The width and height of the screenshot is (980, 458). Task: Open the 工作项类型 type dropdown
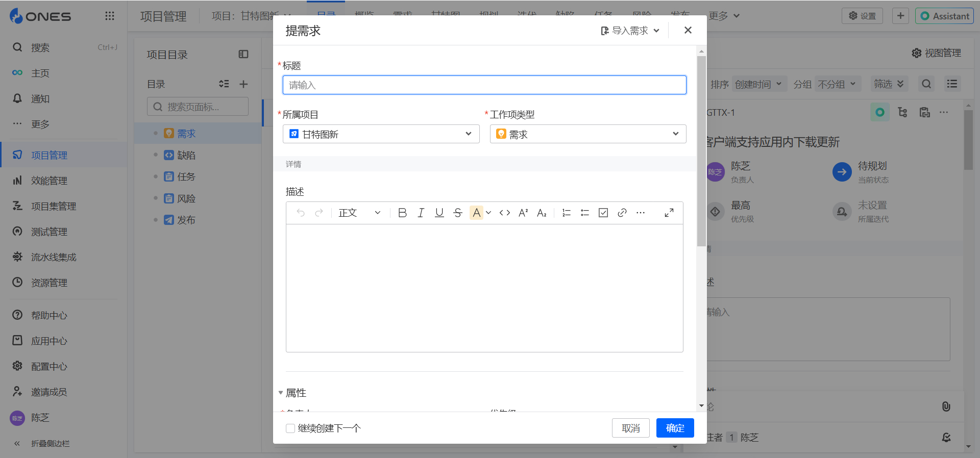(588, 134)
